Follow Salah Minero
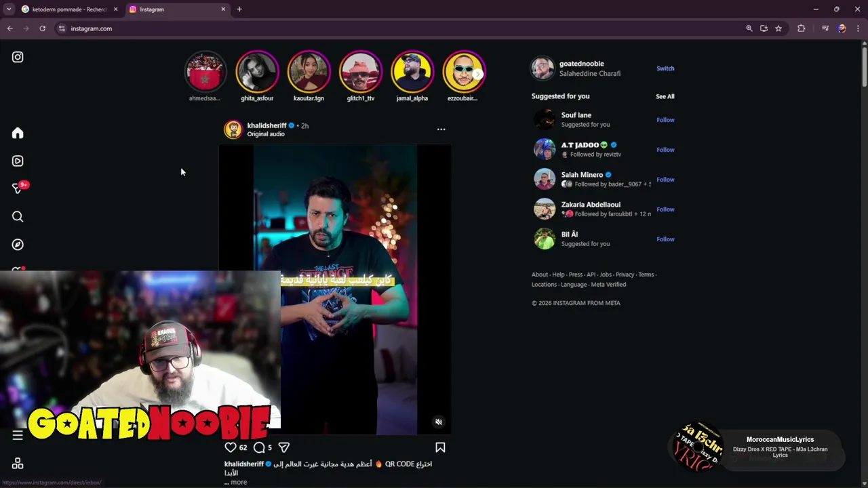 665,180
